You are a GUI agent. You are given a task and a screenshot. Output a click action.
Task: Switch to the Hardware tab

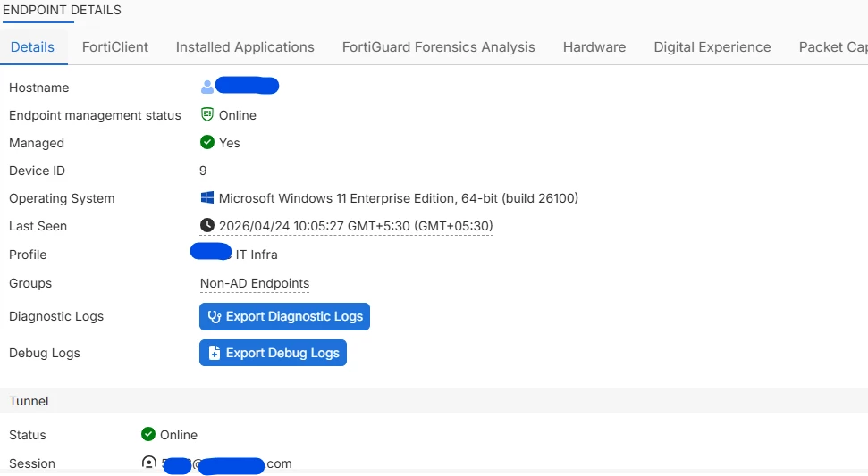(594, 47)
